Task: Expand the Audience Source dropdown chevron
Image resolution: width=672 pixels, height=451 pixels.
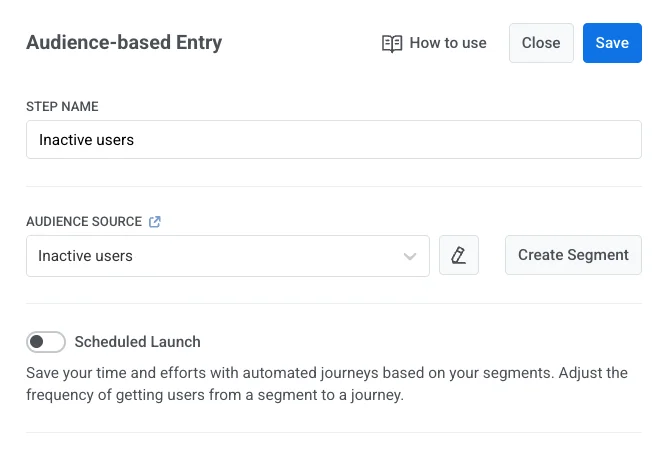Action: tap(410, 256)
